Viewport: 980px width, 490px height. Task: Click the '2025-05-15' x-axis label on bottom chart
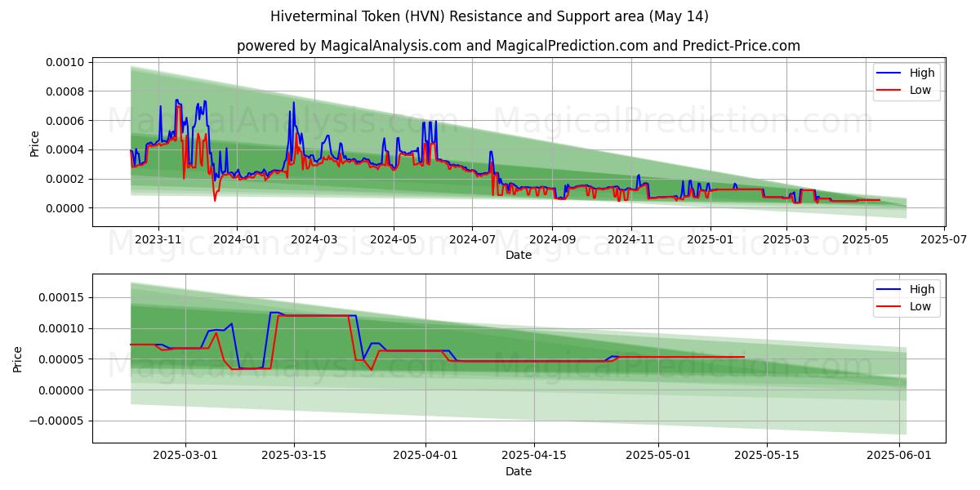coord(767,456)
